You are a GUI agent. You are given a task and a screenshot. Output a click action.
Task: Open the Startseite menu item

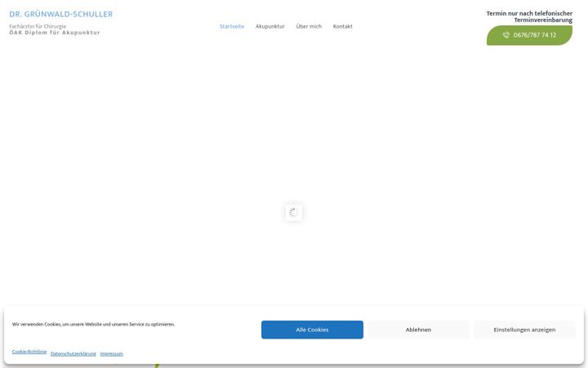[x=232, y=26]
